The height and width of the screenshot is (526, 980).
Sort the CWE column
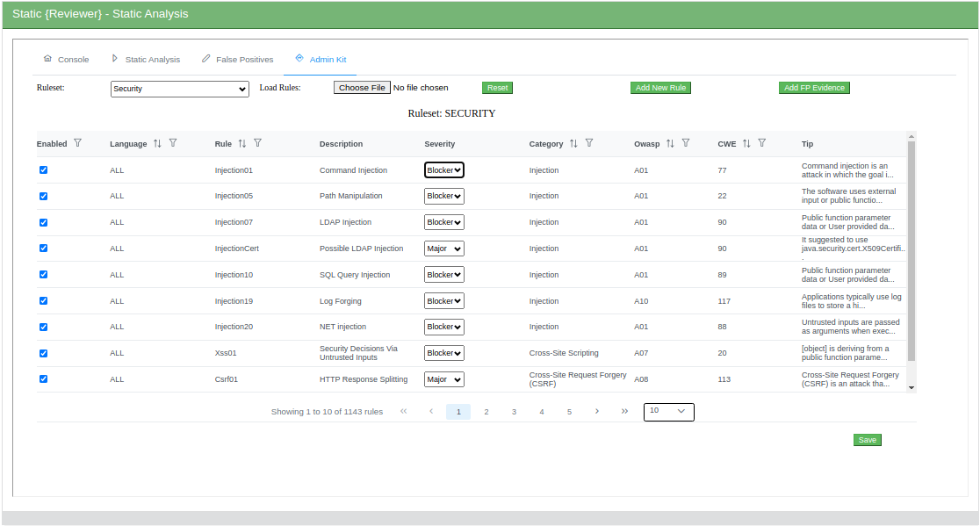point(746,142)
